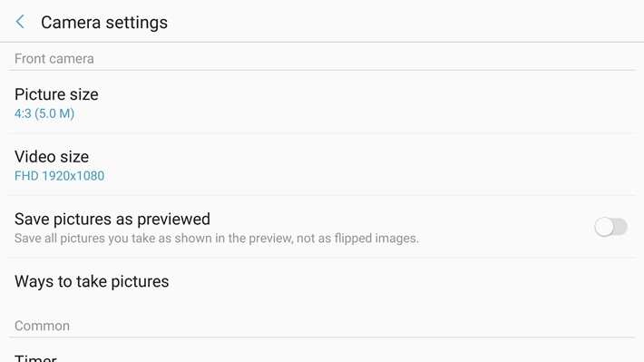The height and width of the screenshot is (362, 644).
Task: Click the Save pictures as previewed label
Action: (112, 219)
